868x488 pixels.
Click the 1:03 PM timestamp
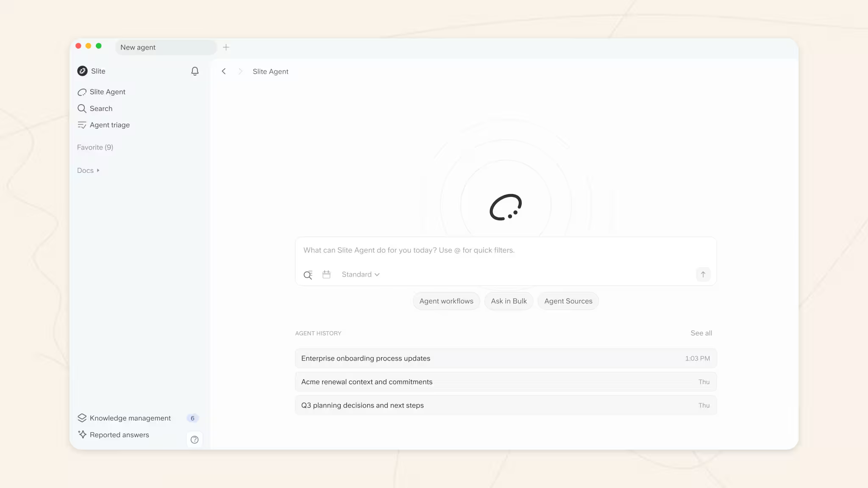click(x=697, y=358)
